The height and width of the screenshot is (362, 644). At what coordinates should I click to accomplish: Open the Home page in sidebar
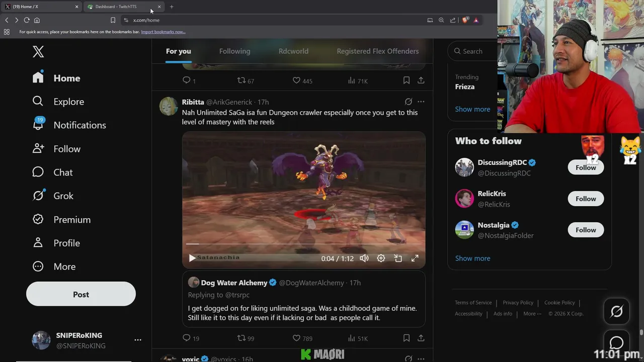click(x=56, y=78)
